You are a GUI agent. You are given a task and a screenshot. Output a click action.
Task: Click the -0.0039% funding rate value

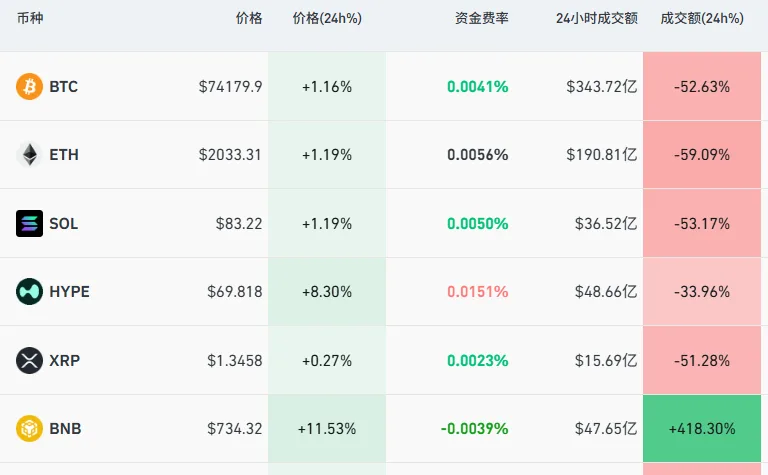click(x=475, y=428)
